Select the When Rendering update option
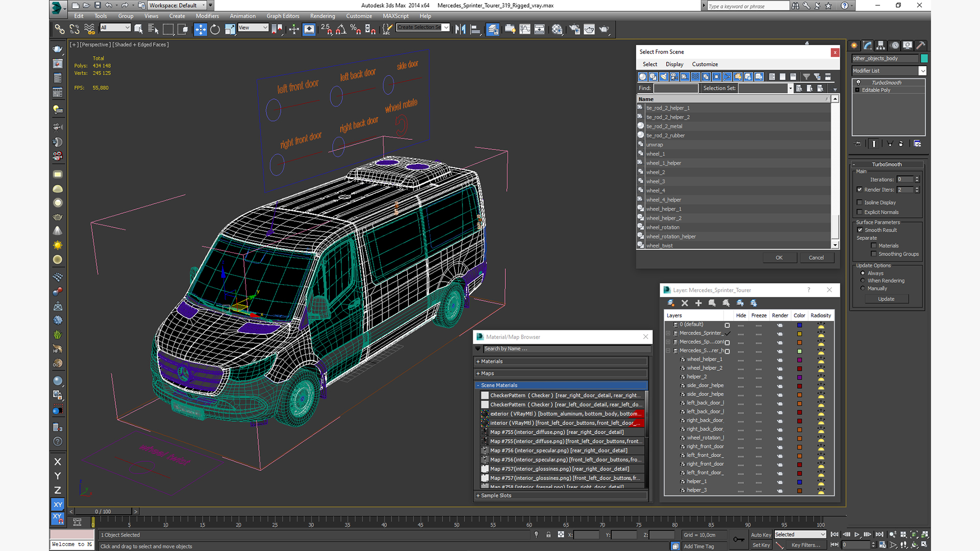Image resolution: width=980 pixels, height=551 pixels. pos(863,281)
